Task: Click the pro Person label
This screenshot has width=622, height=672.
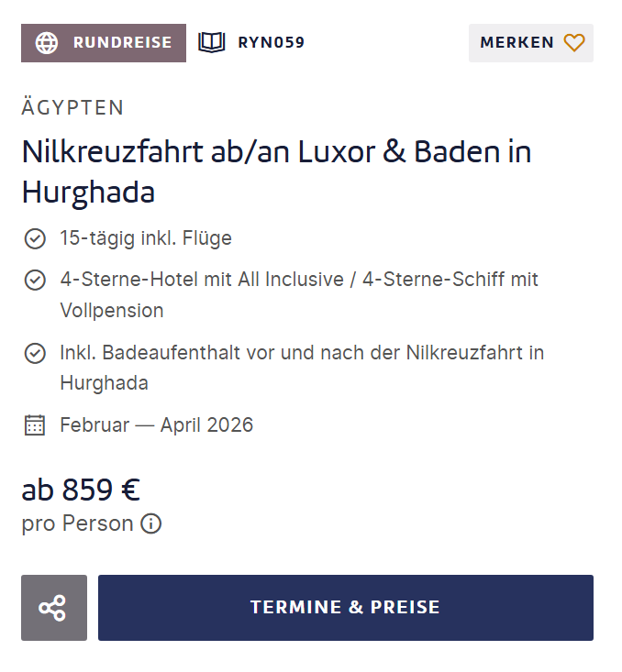Action: 77,524
